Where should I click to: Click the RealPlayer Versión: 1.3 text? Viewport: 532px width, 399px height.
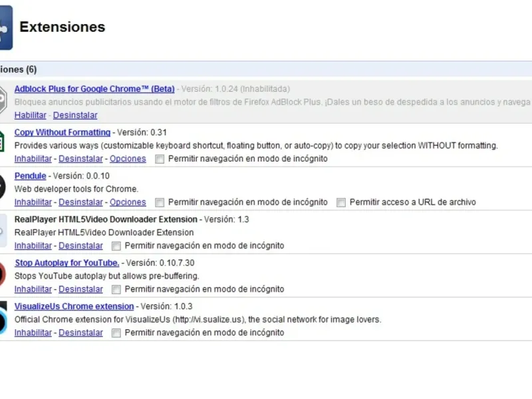[226, 219]
